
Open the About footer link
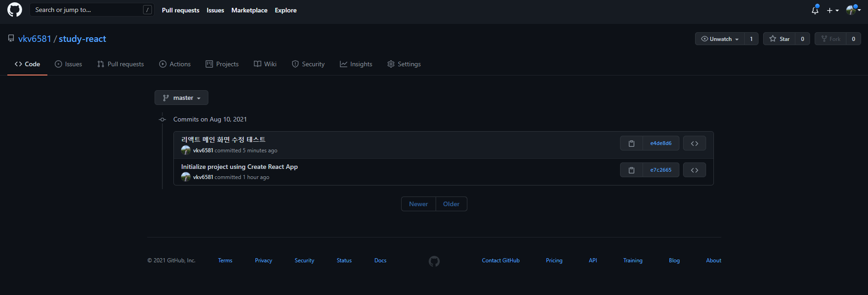click(713, 260)
